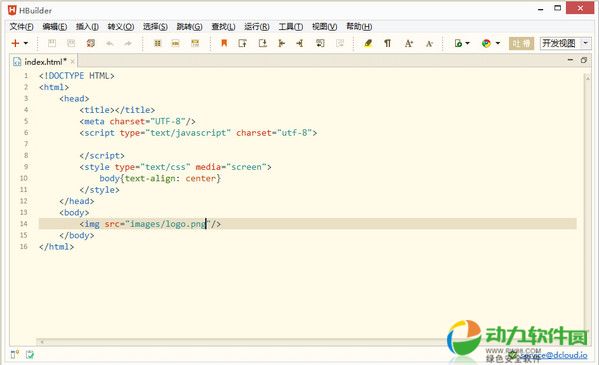The image size is (599, 365).
Task: Open the 跳转(G) menu
Action: (x=189, y=27)
